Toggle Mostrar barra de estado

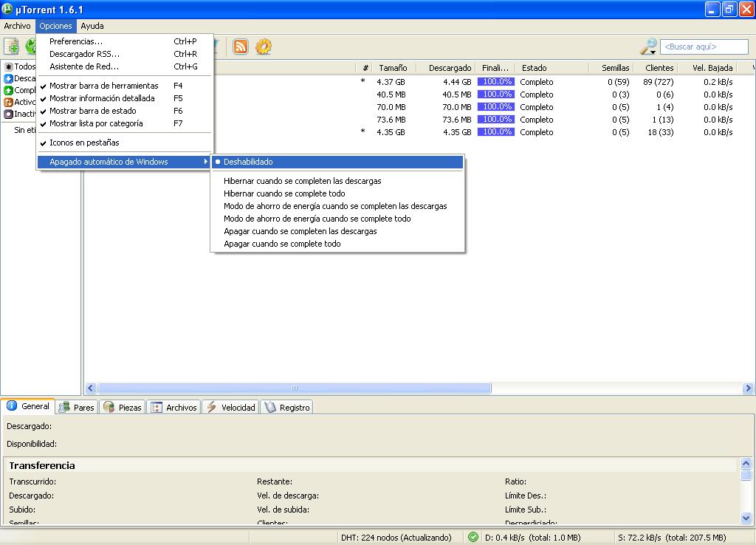(124, 111)
